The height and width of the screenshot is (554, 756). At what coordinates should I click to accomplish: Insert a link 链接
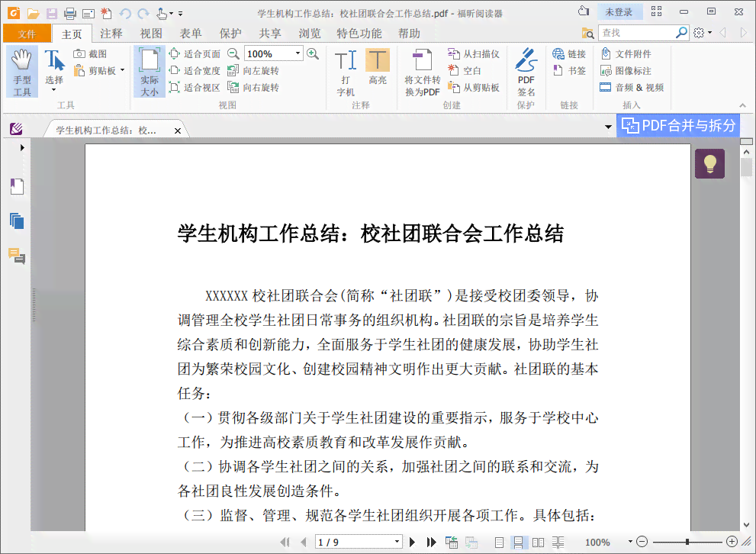coord(569,54)
